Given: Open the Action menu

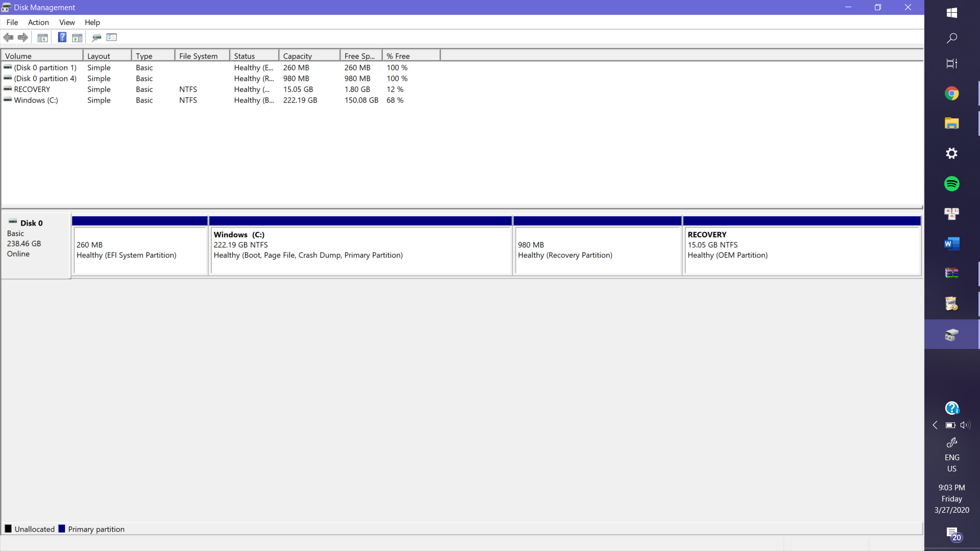Looking at the screenshot, I should click(38, 22).
